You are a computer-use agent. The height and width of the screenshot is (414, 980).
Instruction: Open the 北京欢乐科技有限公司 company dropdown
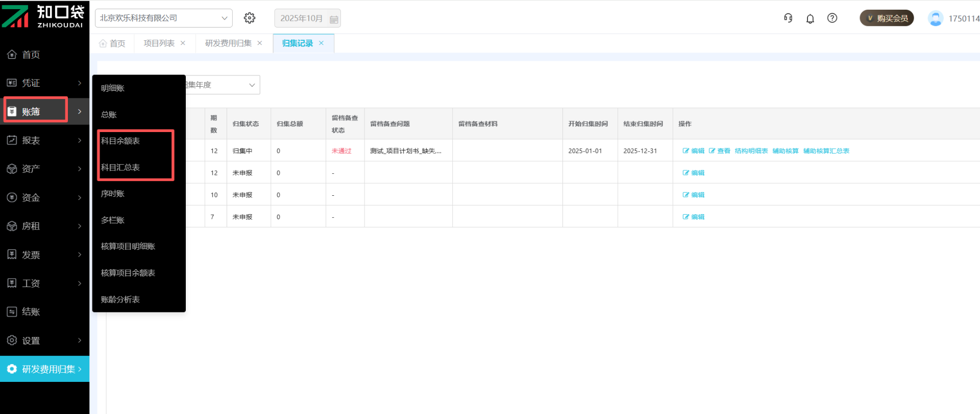163,18
